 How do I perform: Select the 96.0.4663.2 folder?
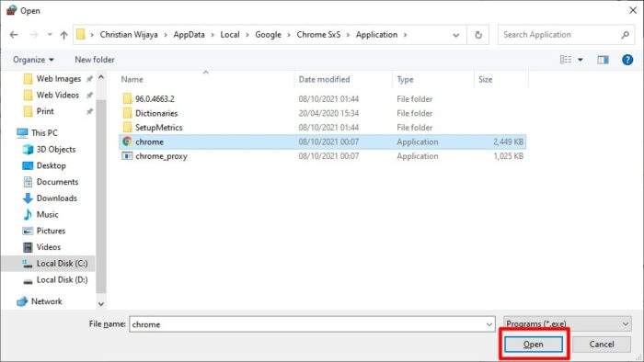(155, 99)
